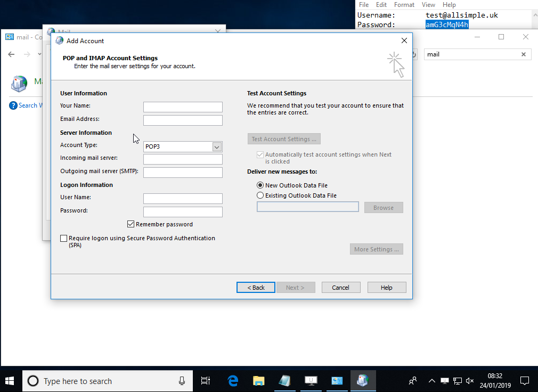Screen dimensions: 538x392
Task: Open the Action Center notification icon
Action: [x=524, y=381]
